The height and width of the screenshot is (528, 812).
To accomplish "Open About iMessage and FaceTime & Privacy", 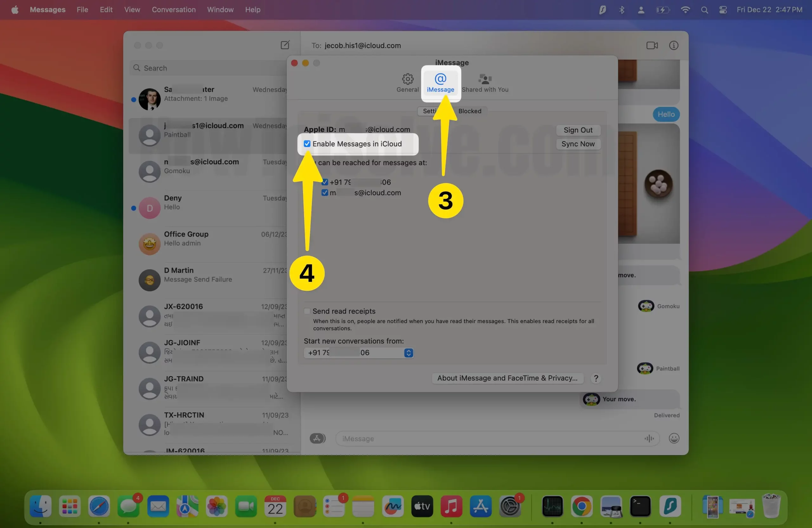I will click(507, 378).
